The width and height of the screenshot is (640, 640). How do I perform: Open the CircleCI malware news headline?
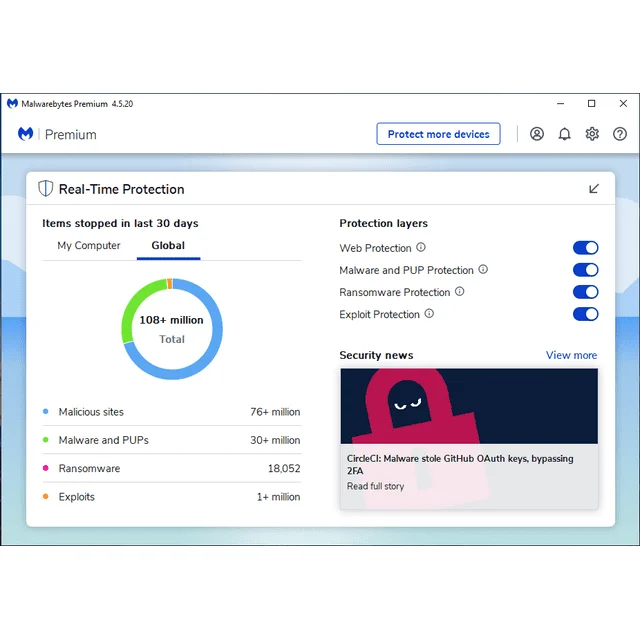(460, 464)
